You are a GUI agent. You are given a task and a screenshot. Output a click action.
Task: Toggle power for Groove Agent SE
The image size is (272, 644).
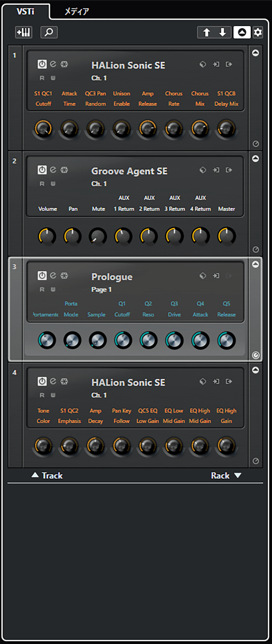tap(42, 170)
